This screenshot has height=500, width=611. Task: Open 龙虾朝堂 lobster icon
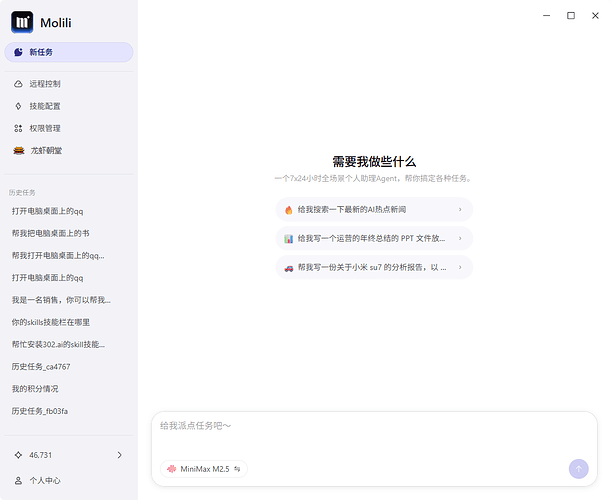pos(18,150)
